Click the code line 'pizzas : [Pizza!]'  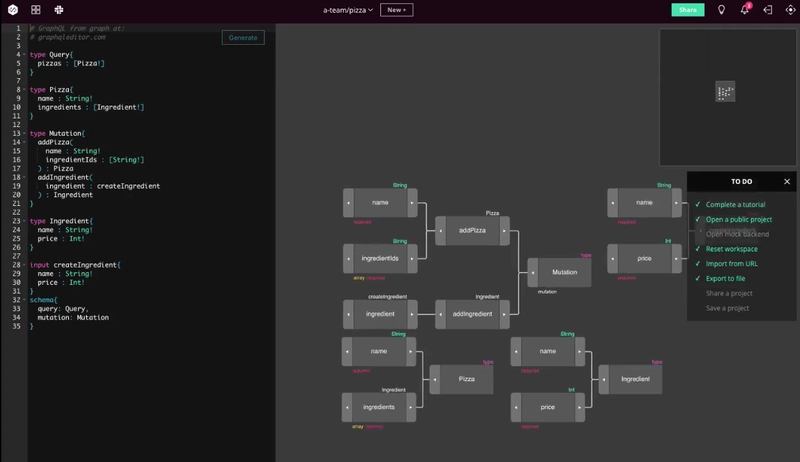pos(71,64)
